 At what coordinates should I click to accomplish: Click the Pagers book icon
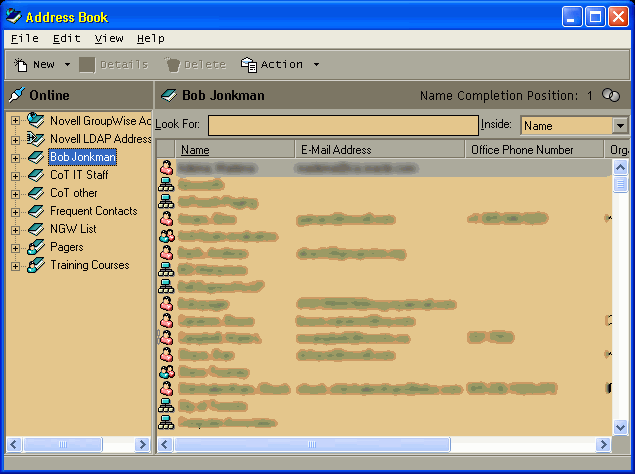(x=36, y=247)
